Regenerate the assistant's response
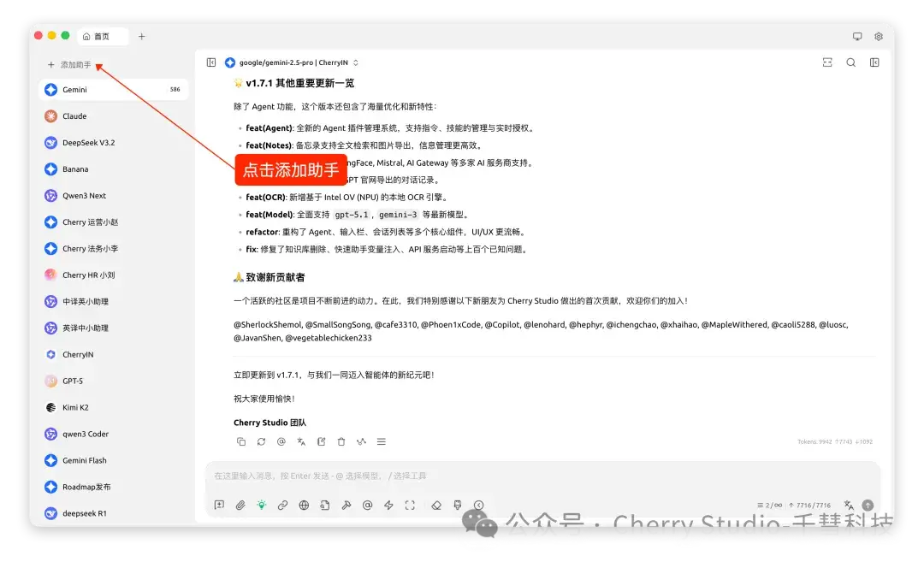This screenshot has height=562, width=924. pos(261,441)
